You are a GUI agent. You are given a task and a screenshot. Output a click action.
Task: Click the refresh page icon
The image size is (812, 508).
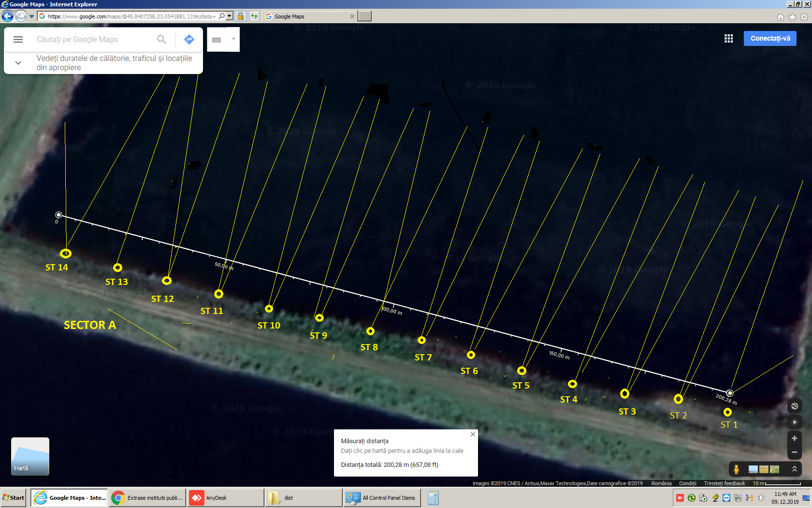pos(254,16)
